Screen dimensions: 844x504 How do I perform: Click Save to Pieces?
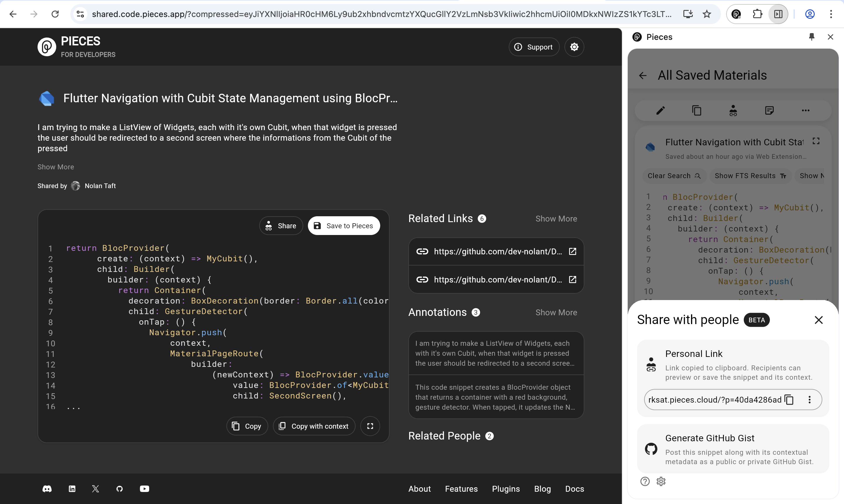pos(344,226)
